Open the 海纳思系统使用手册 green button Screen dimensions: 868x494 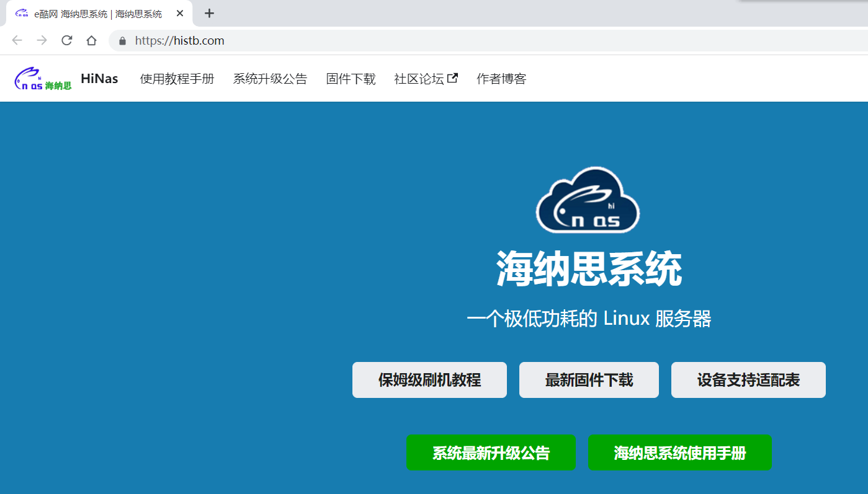coord(679,453)
